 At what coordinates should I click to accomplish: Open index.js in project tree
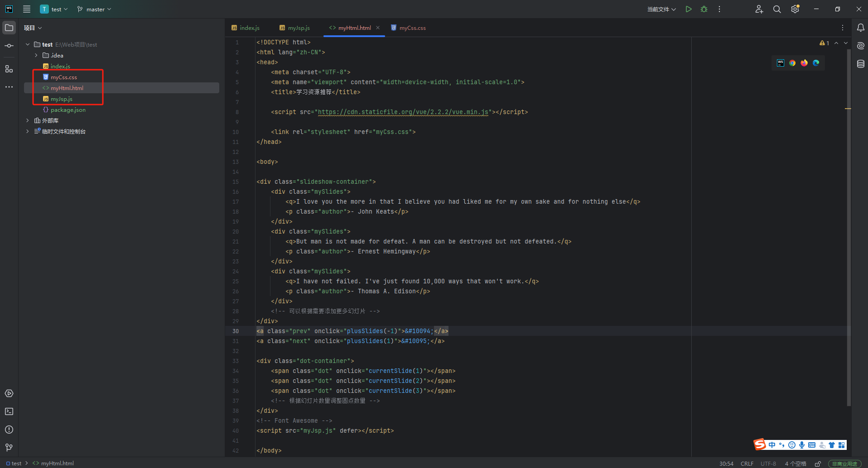point(60,66)
